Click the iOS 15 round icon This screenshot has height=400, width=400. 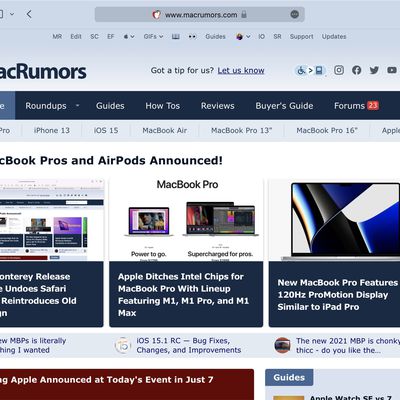point(122,345)
